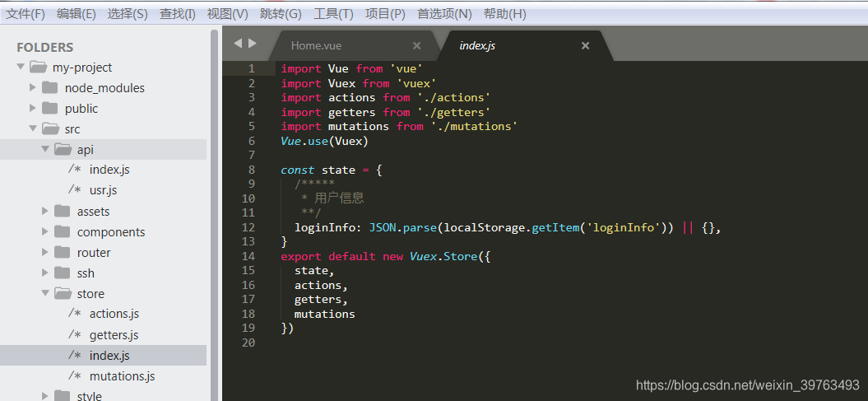The width and height of the screenshot is (868, 401).
Task: Click the src folder icon
Action: 50,128
